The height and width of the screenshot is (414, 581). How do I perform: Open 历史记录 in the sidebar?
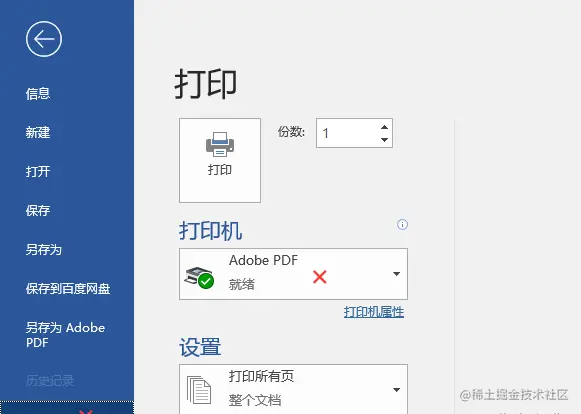point(50,381)
